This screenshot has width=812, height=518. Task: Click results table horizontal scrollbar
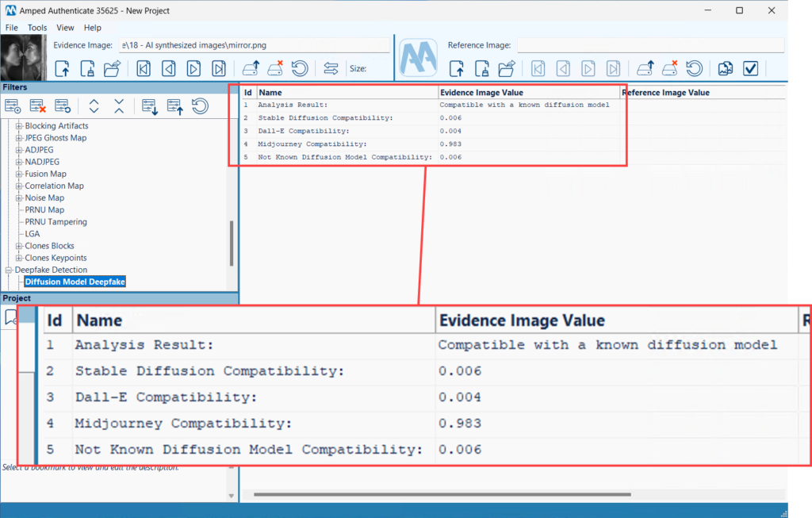[442, 494]
